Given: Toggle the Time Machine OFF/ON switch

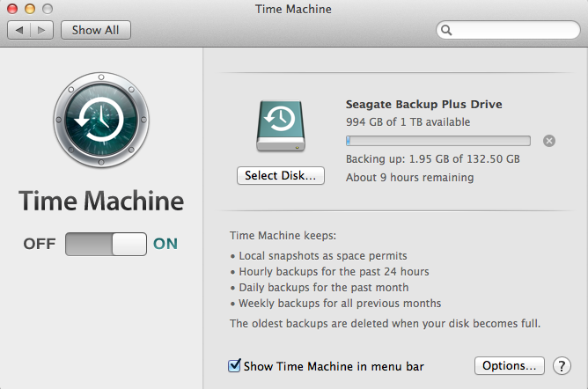Looking at the screenshot, I should (106, 244).
